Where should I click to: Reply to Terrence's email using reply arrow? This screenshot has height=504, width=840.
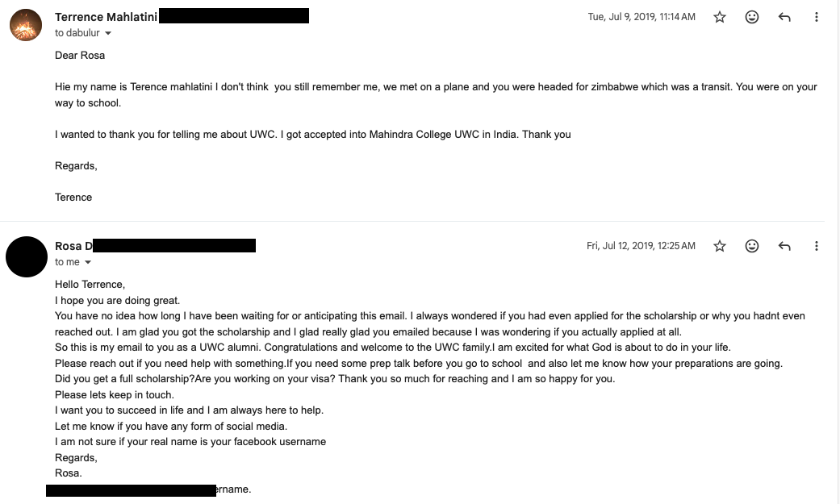[784, 16]
